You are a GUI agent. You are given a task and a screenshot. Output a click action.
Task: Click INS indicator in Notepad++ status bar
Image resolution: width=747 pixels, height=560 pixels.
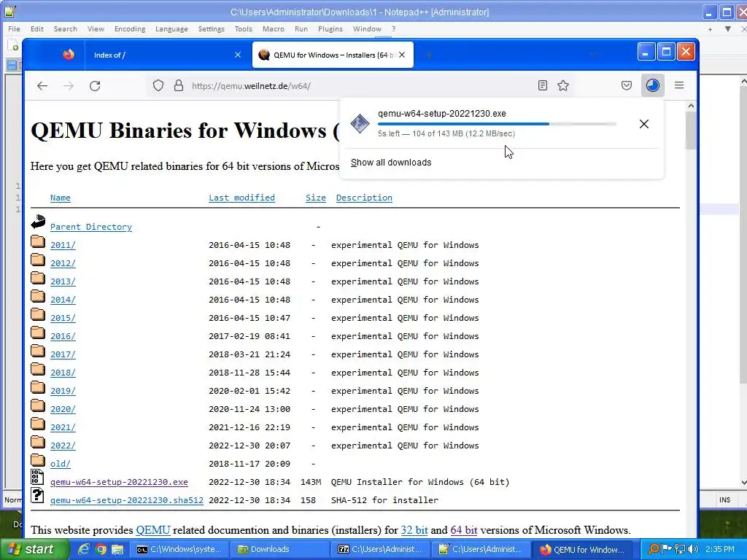point(724,499)
